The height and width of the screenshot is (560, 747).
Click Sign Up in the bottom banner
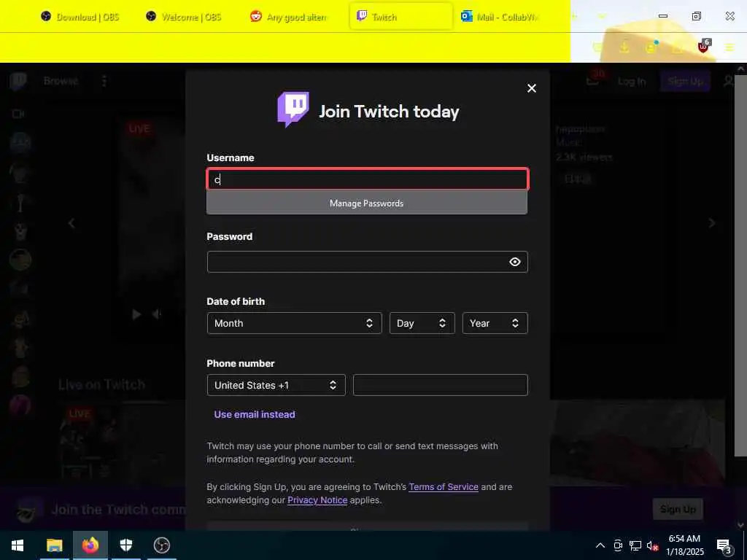678,509
